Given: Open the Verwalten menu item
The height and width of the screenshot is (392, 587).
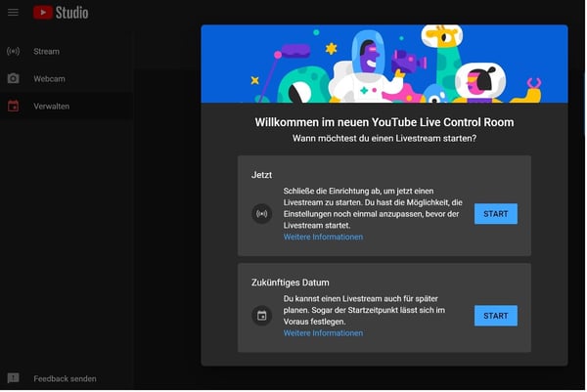Looking at the screenshot, I should 67,107.
